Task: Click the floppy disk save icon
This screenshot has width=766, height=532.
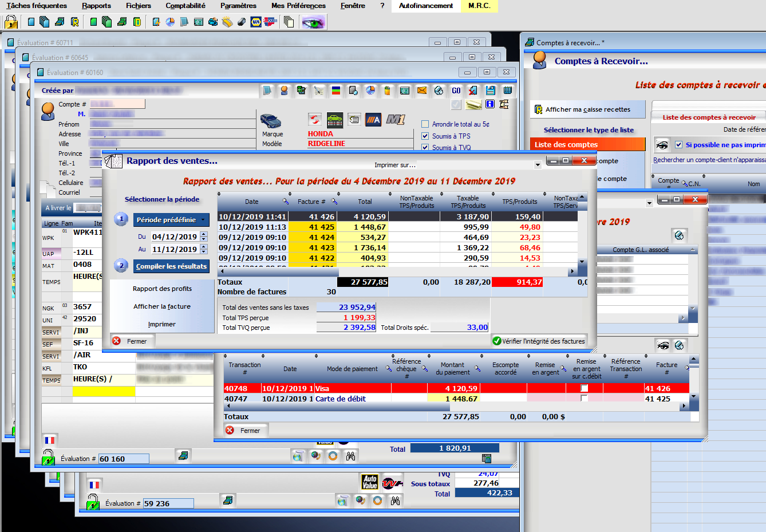Action: [491, 90]
